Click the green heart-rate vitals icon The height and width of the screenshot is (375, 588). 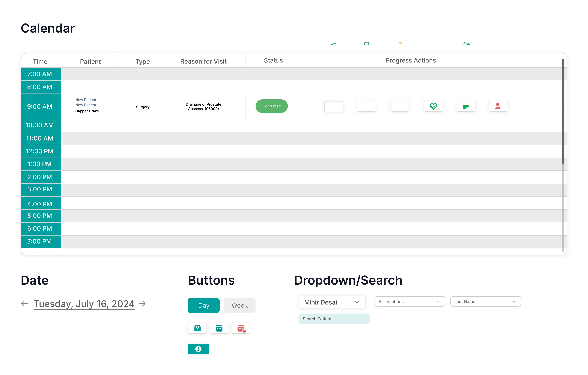[x=433, y=106]
